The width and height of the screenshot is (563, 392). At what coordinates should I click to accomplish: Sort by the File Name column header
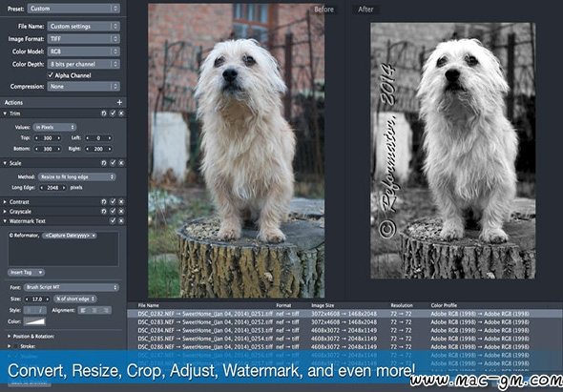148,305
